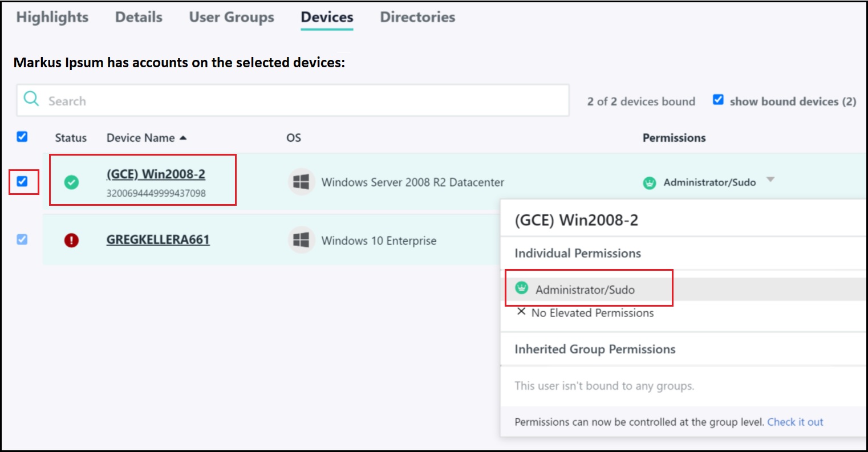
Task: Open the User Groups tab
Action: pyautogui.click(x=231, y=17)
